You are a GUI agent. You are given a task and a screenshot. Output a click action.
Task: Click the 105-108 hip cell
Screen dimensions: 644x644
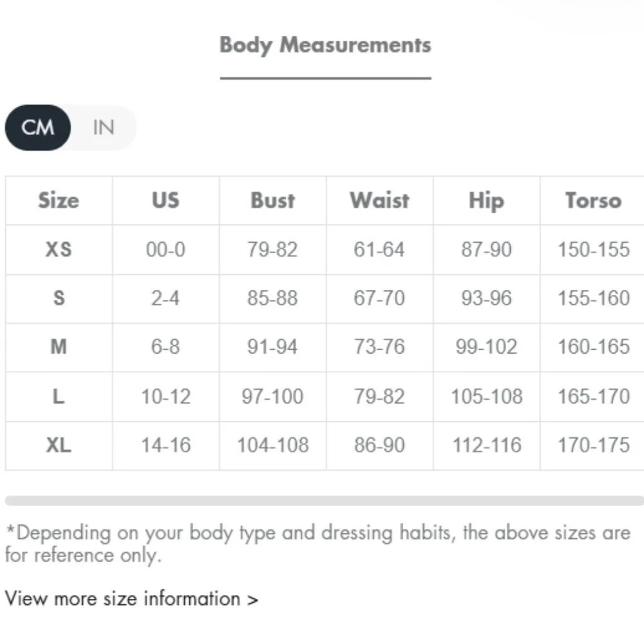click(486, 396)
